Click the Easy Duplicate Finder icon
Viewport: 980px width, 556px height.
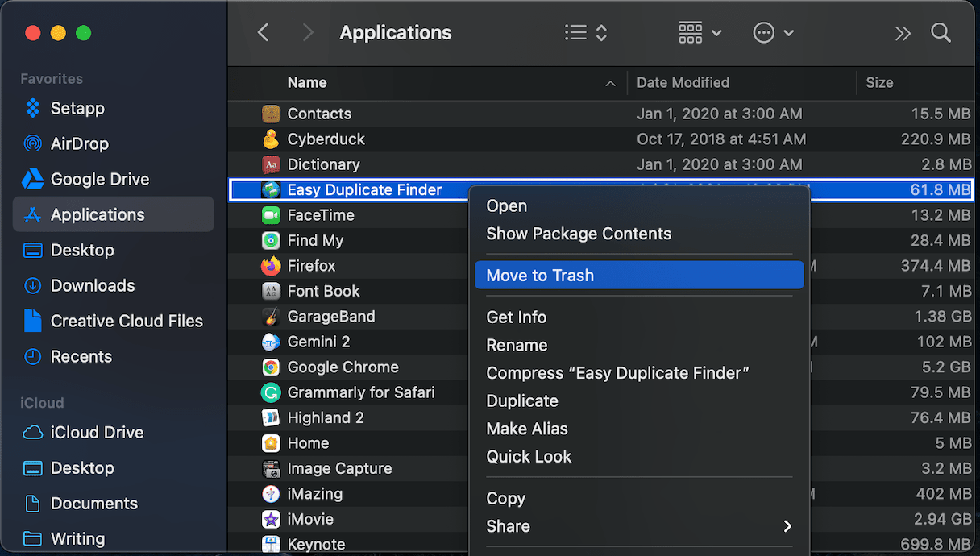pos(271,189)
